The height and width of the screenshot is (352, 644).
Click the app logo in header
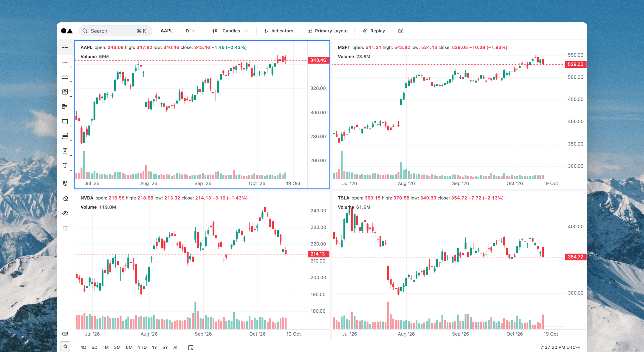coord(67,31)
